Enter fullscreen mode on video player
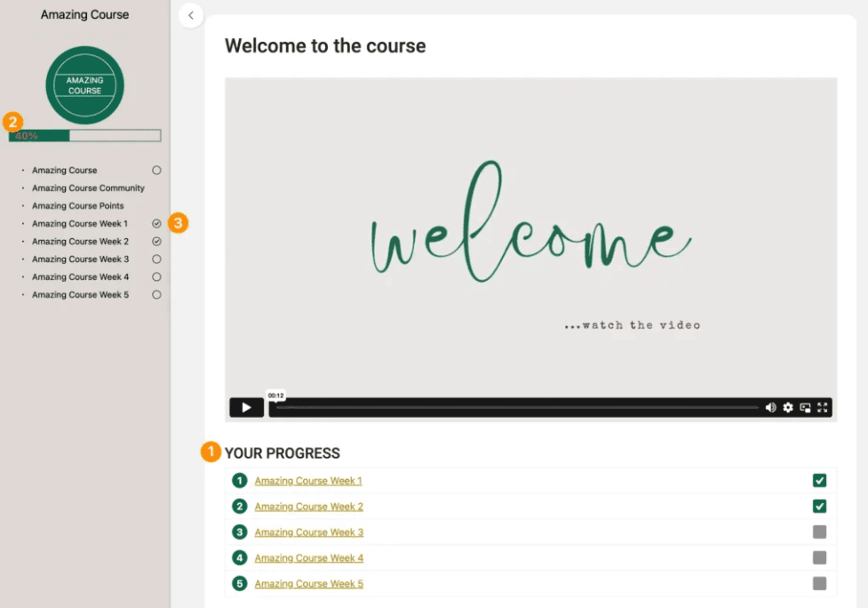Screen dimensions: 868x608 [823, 408]
